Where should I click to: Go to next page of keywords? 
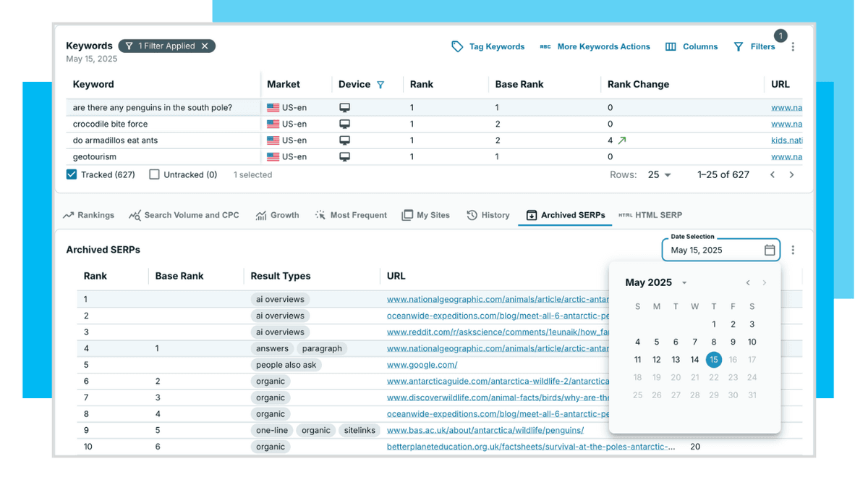tap(791, 174)
